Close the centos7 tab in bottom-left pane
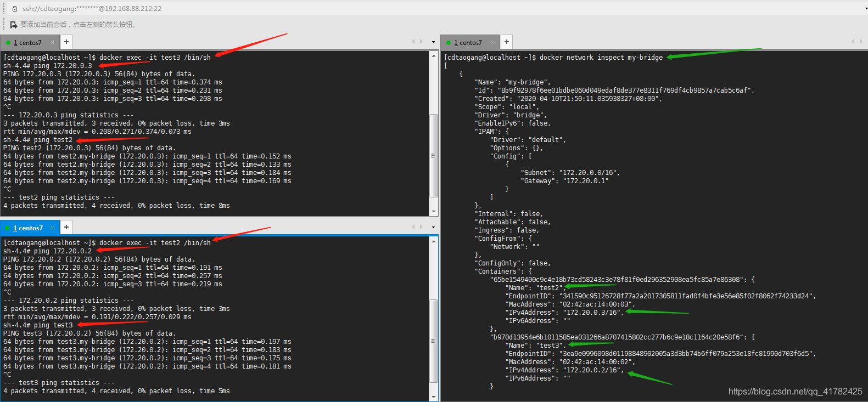This screenshot has height=402, width=868. coord(53,228)
